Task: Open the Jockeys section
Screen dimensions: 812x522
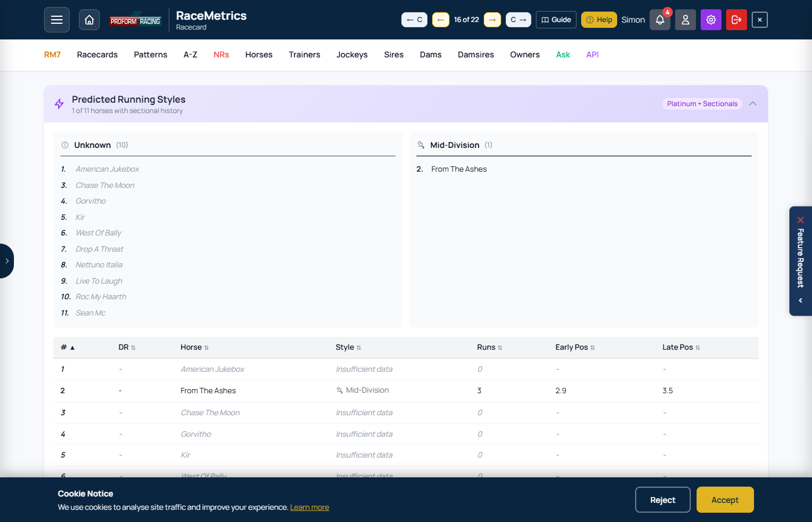Action: coord(351,55)
